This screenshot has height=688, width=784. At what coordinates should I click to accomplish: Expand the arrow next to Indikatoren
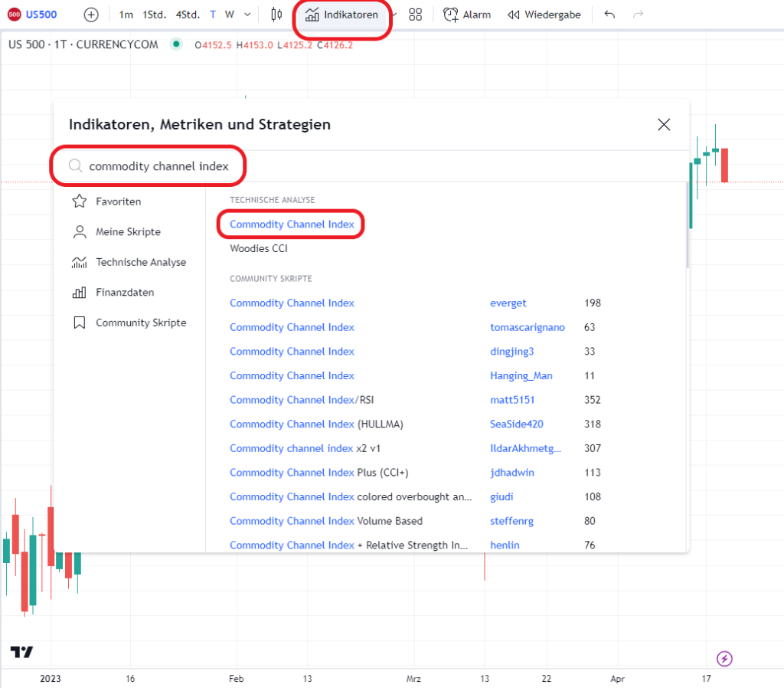coord(395,15)
